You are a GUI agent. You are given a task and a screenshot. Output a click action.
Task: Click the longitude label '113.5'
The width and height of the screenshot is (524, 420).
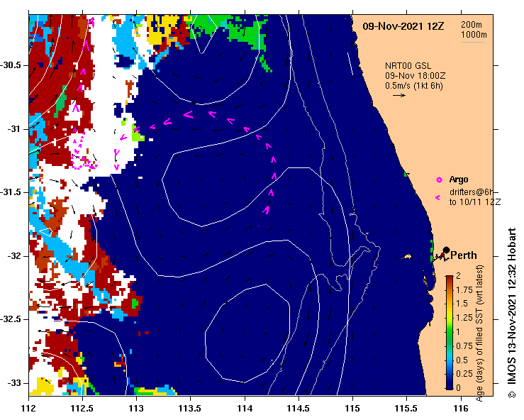pos(191,409)
